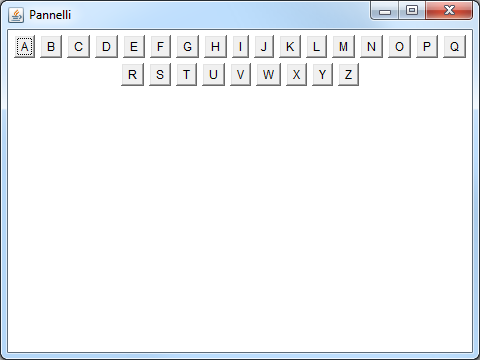Click the letter R button
The image size is (480, 360).
coord(132,74)
